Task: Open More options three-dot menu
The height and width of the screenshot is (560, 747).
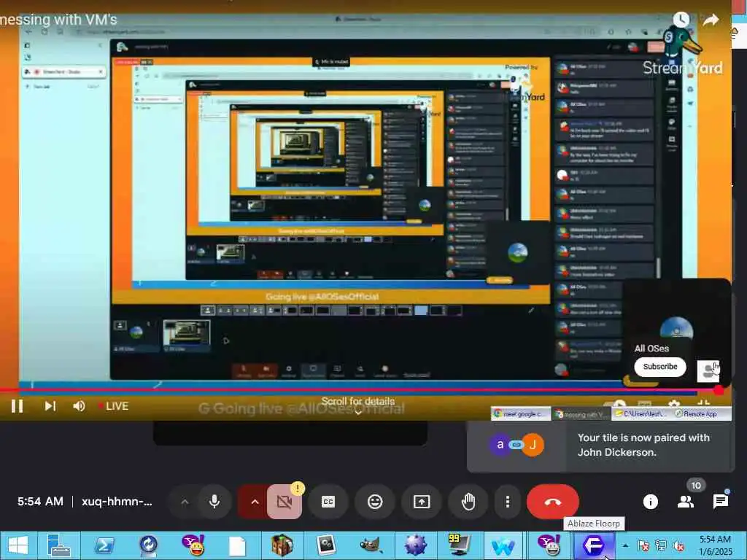Action: click(508, 502)
